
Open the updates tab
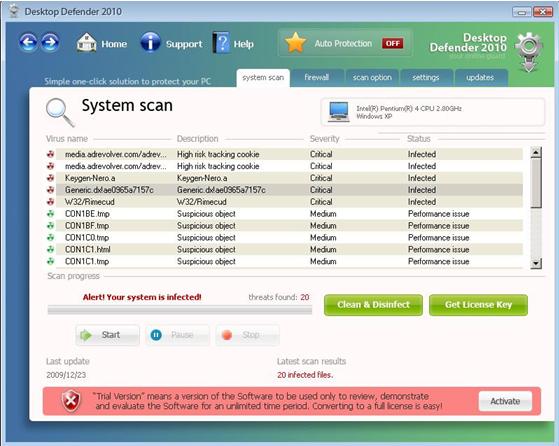480,78
